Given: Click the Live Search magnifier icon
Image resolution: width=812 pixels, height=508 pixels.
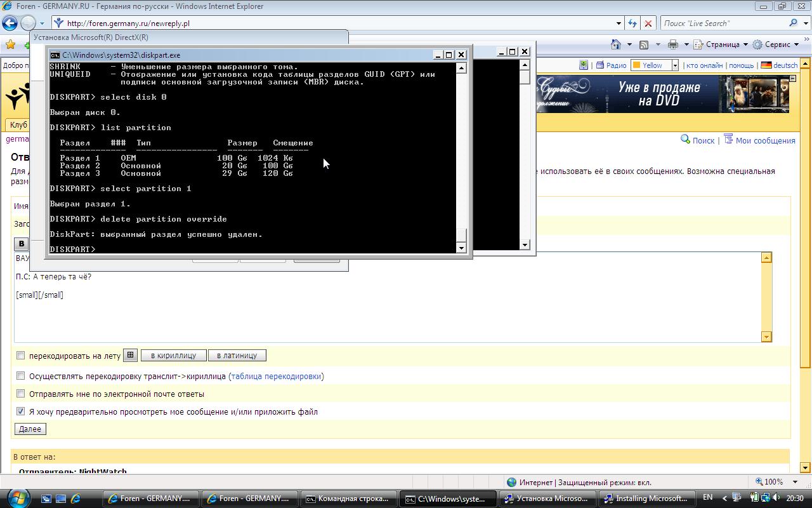Looking at the screenshot, I should coord(793,23).
